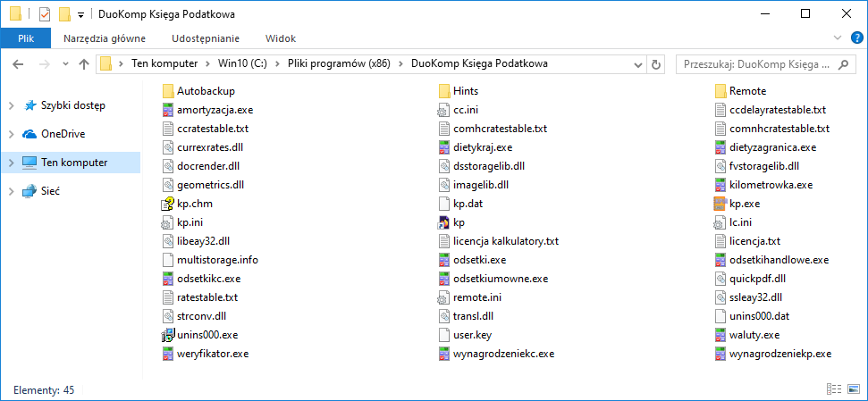Click the waluty.exe icon

(x=721, y=335)
